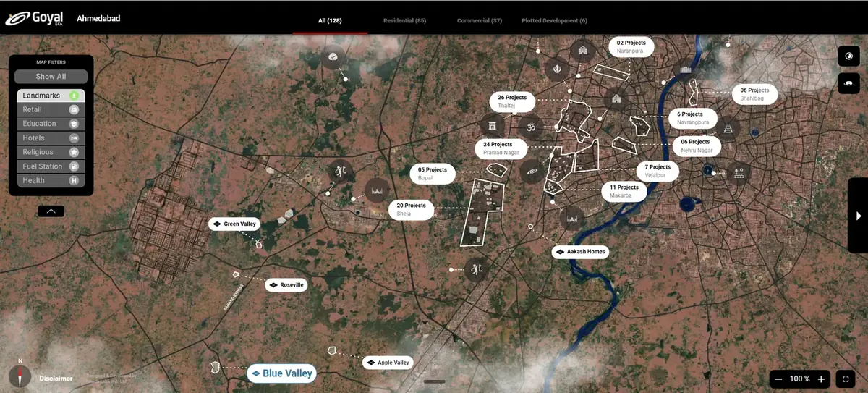Switch to the All (128) tab
868x393 pixels.
(330, 20)
